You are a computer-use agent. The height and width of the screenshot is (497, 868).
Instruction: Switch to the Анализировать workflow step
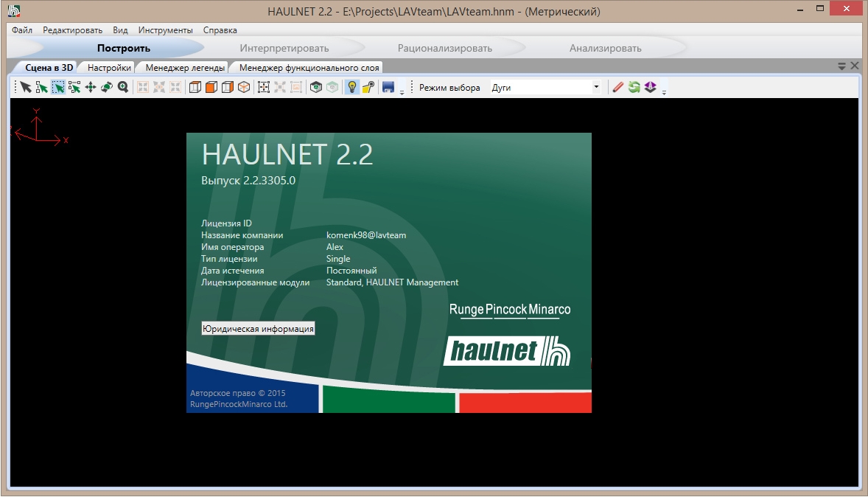(x=605, y=48)
